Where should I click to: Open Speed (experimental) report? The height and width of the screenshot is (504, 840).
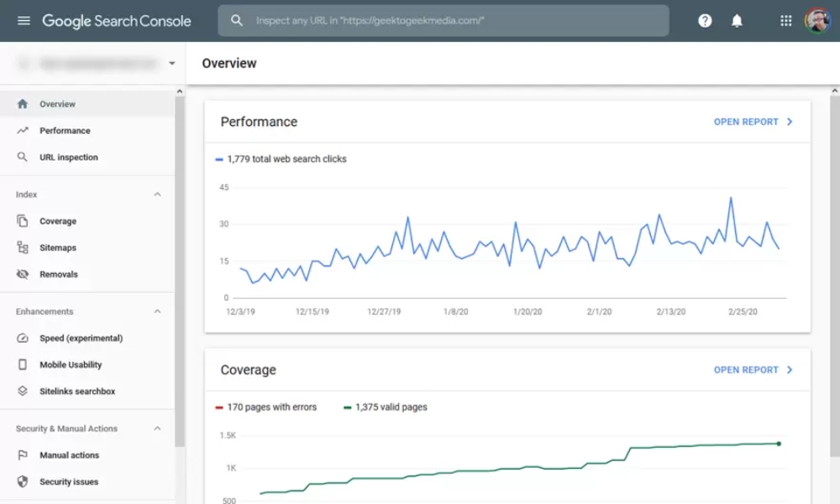tap(87, 338)
